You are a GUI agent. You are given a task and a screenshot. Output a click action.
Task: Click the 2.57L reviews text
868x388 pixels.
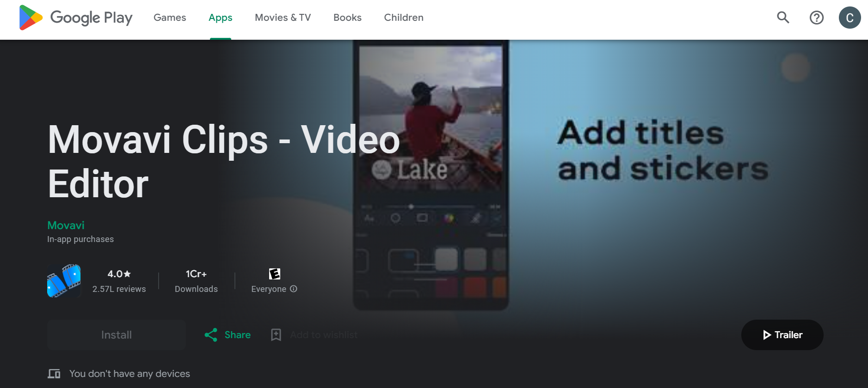[119, 289]
